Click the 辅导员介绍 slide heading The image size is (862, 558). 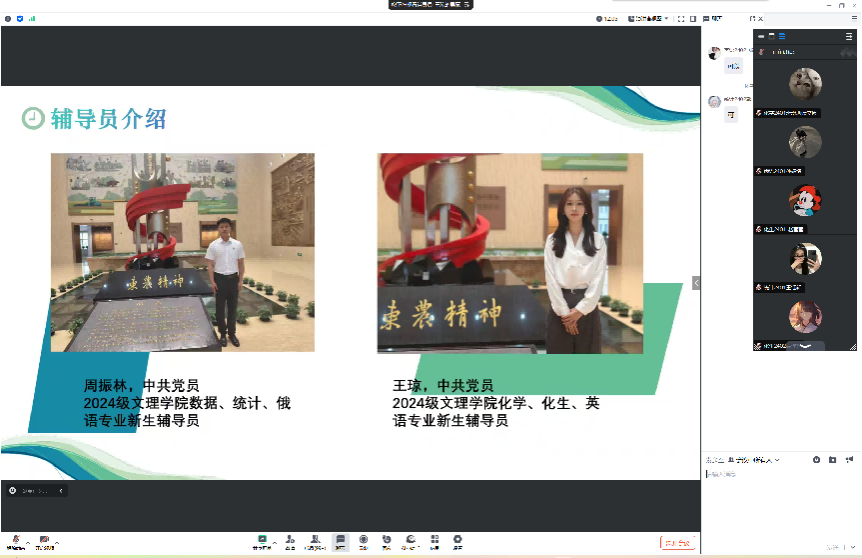click(x=108, y=119)
